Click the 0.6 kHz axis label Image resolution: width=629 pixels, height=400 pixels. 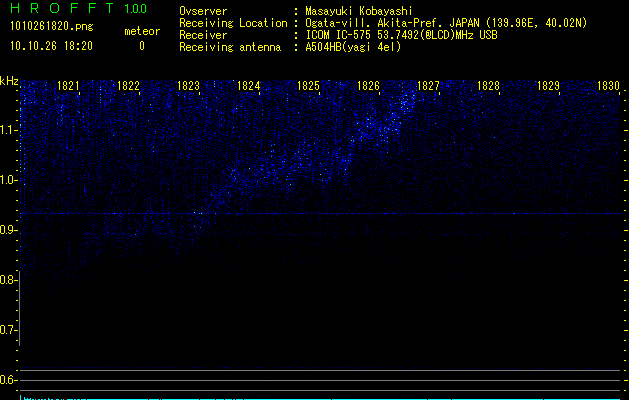click(8, 380)
